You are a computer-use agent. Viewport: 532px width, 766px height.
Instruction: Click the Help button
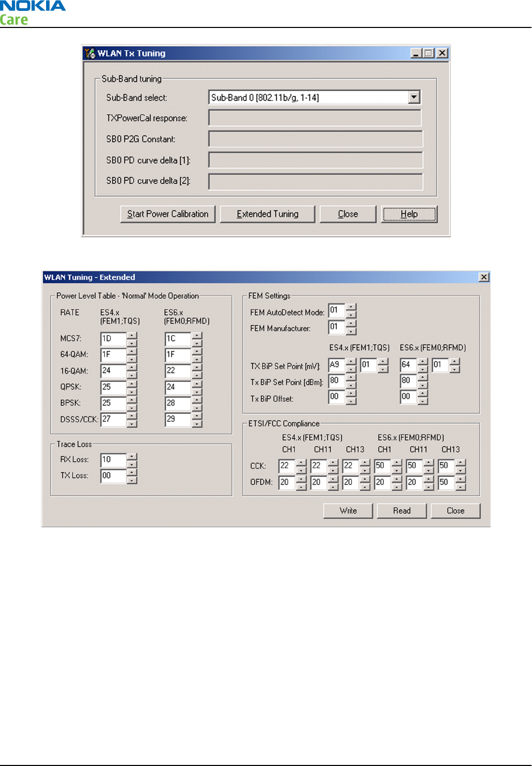pos(409,214)
